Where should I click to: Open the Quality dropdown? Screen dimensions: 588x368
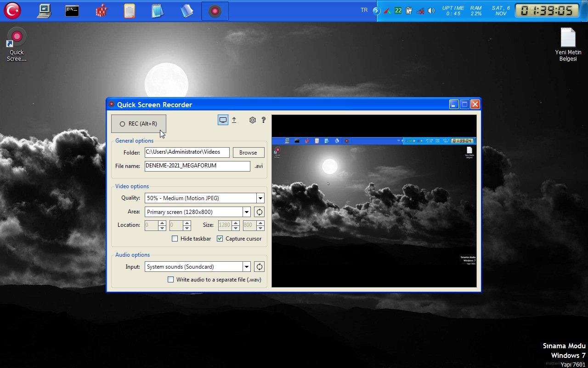[x=204, y=198]
